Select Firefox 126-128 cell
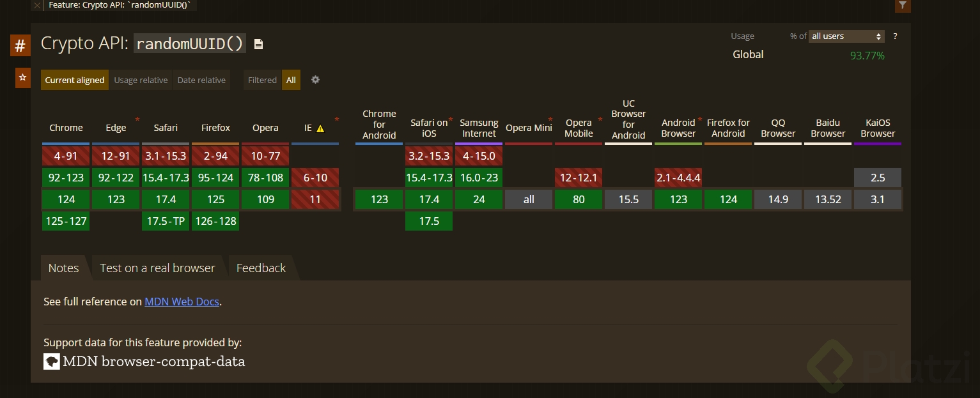Image resolution: width=980 pixels, height=398 pixels. pyautogui.click(x=215, y=221)
